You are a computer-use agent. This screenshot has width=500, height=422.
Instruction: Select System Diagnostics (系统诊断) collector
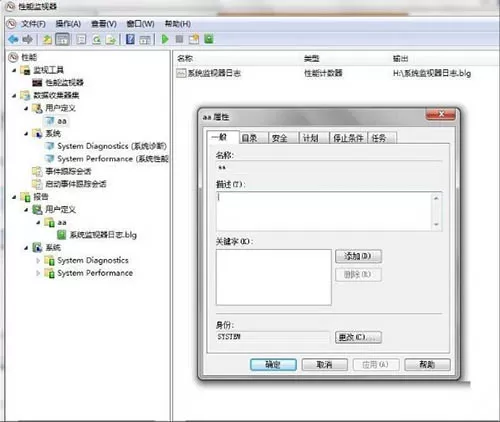tap(112, 146)
